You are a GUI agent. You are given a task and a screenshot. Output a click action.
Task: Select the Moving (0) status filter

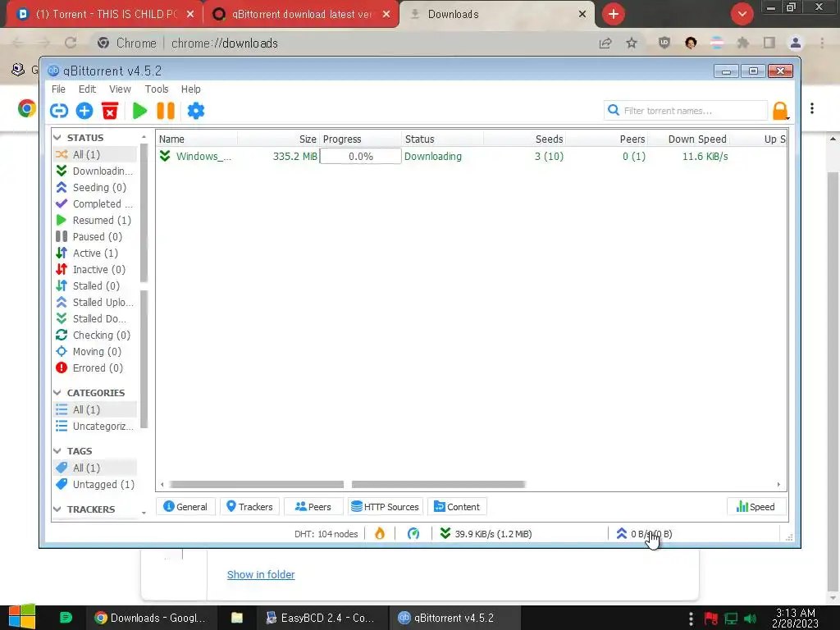[x=95, y=351]
